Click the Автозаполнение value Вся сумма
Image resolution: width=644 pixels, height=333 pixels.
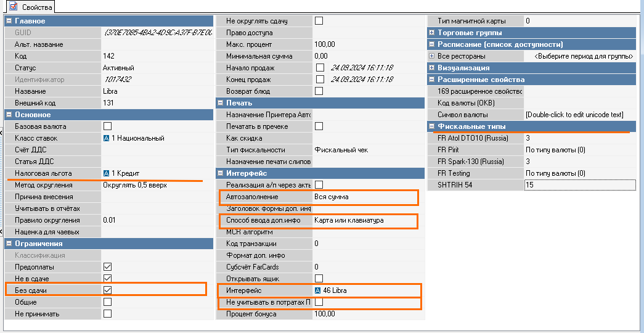pos(364,197)
